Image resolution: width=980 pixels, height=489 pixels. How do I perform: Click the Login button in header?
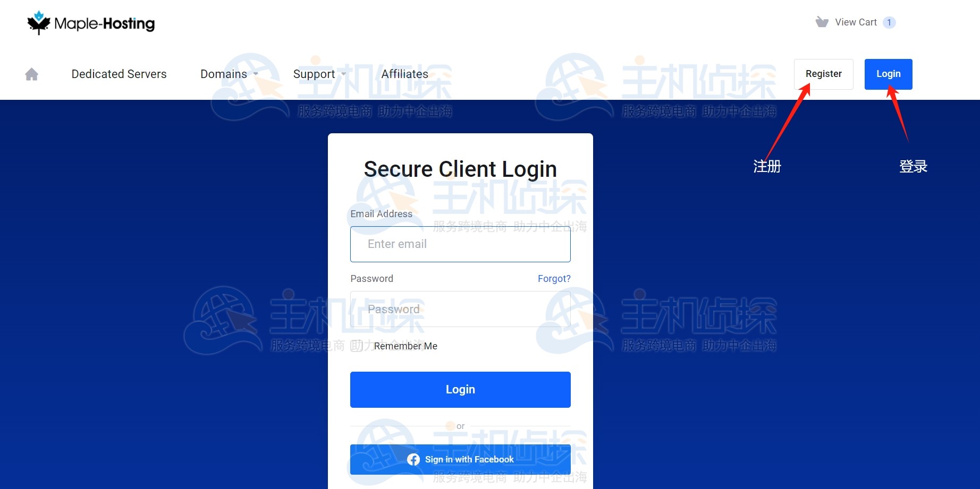[889, 74]
